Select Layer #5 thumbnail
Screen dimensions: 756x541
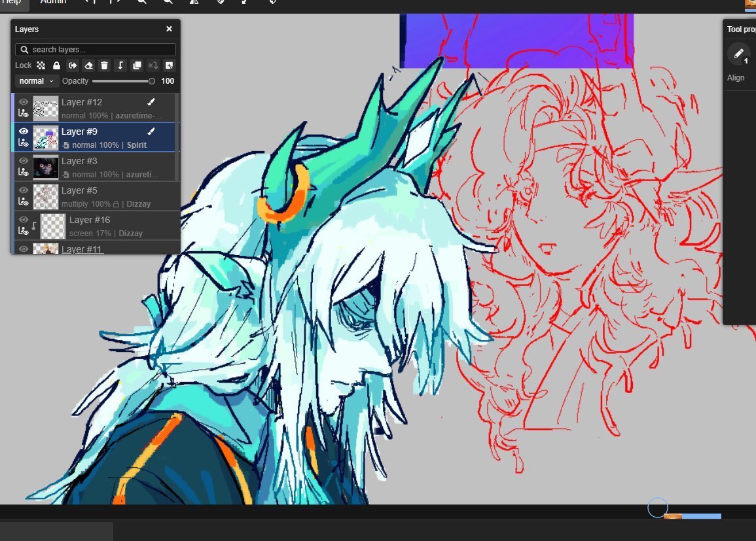click(46, 196)
